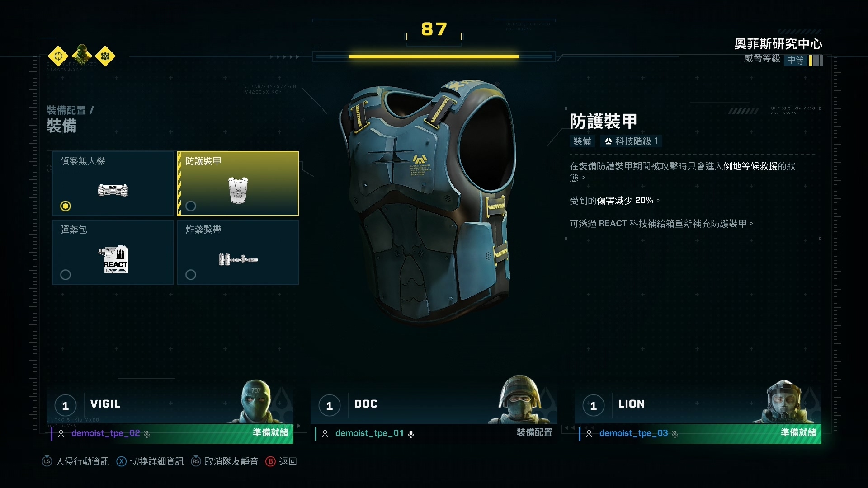The width and height of the screenshot is (868, 488).
Task: Click the soldier figure objective icon
Action: point(82,55)
